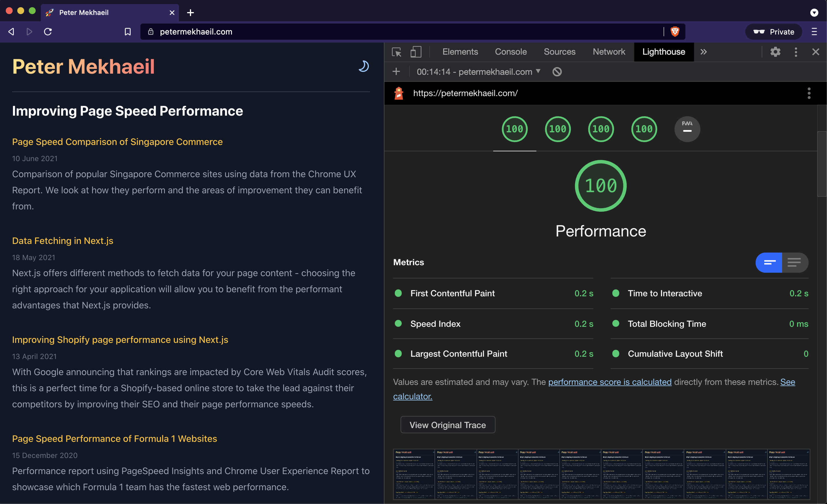This screenshot has height=504, width=827.
Task: Open the Data Fetching in Next.js article
Action: 62,240
